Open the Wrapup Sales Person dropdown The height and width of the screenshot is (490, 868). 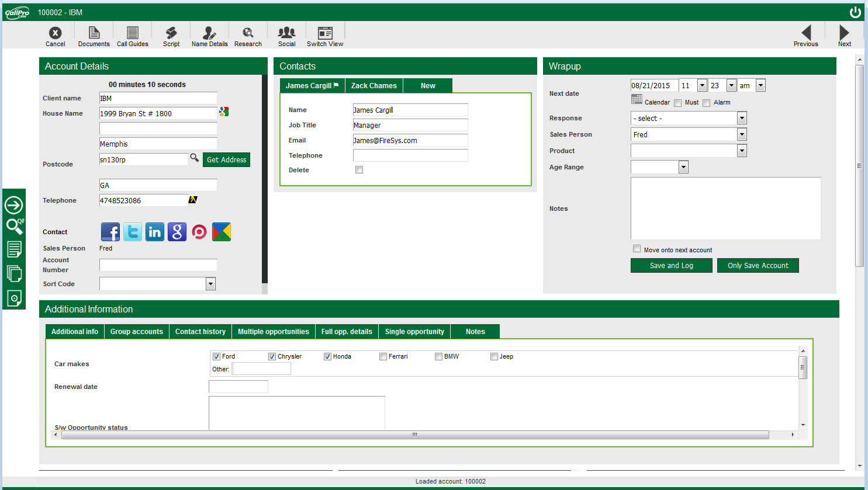pyautogui.click(x=689, y=134)
